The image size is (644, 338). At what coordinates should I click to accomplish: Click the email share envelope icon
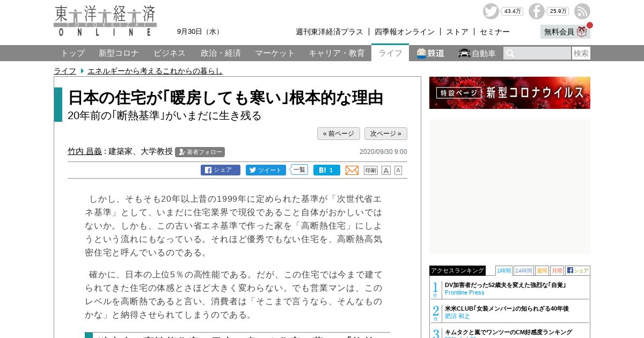click(352, 170)
